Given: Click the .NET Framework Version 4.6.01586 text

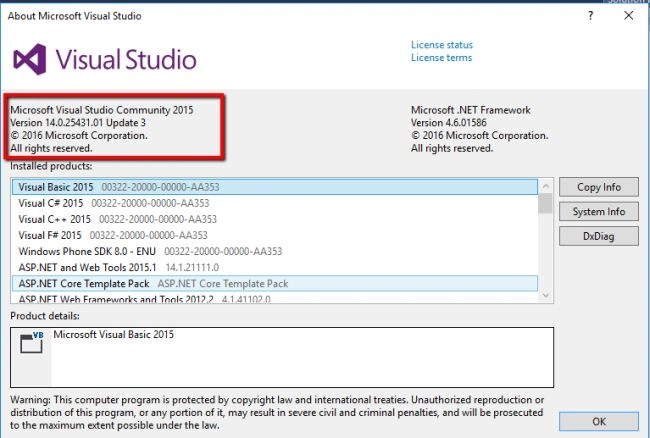Looking at the screenshot, I should pos(449,123).
